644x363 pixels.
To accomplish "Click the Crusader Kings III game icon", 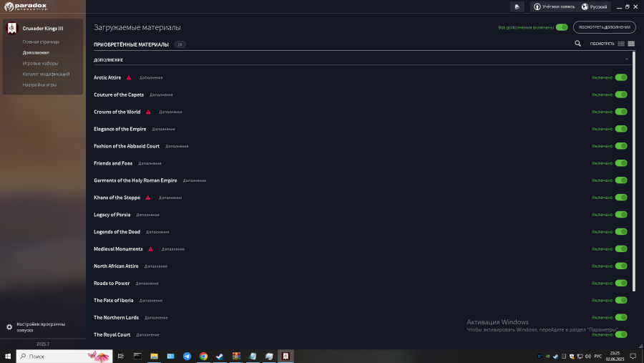I will 12,29.
